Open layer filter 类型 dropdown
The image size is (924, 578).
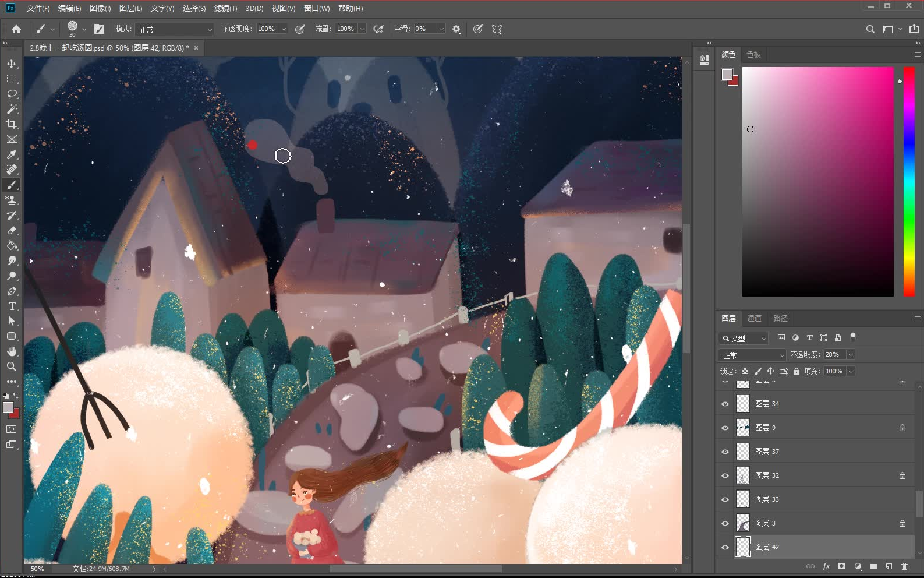[x=744, y=338]
